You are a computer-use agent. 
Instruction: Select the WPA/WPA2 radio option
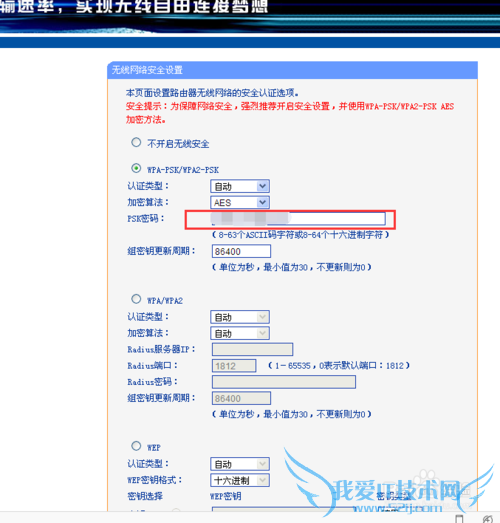click(136, 299)
